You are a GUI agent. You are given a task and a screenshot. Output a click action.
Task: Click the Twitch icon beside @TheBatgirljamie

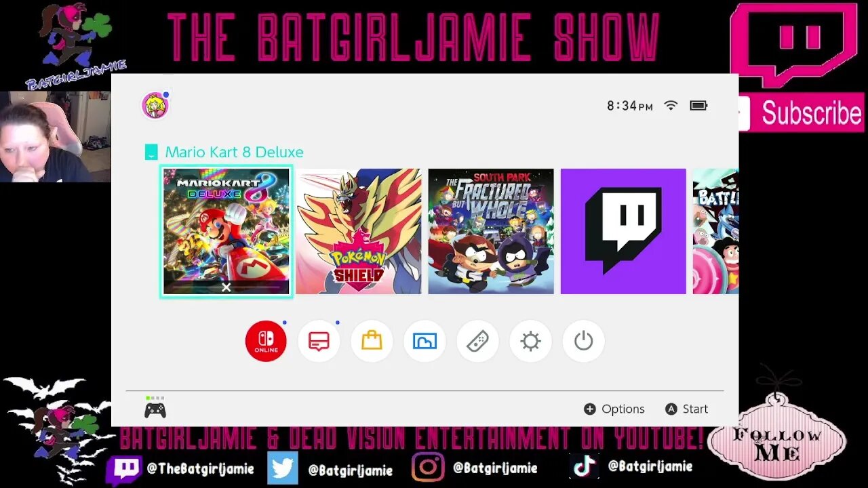pyautogui.click(x=124, y=468)
